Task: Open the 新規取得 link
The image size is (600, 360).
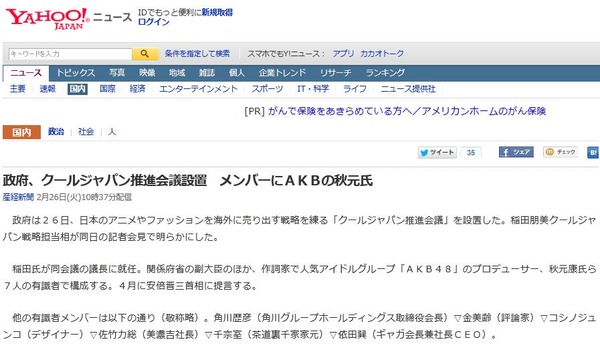Action: coord(217,13)
